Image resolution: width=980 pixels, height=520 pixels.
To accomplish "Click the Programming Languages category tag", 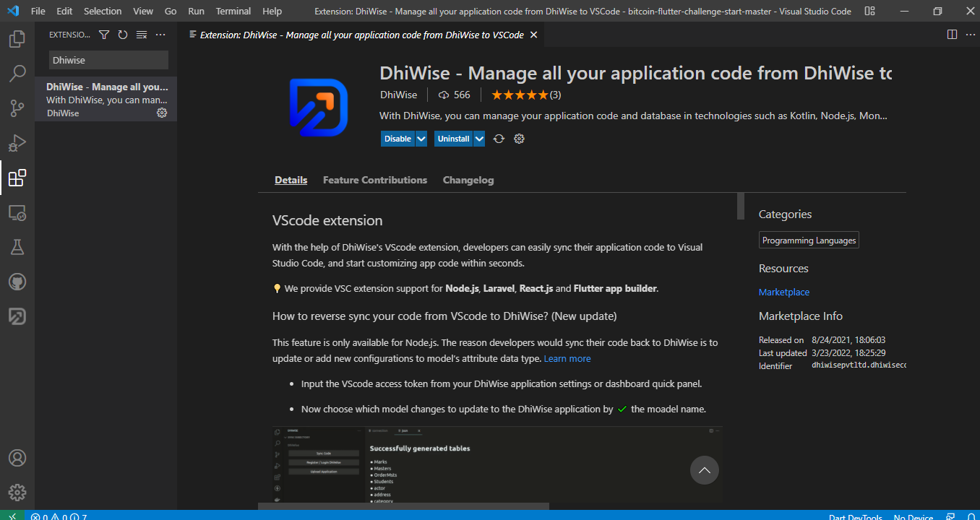I will [x=809, y=240].
